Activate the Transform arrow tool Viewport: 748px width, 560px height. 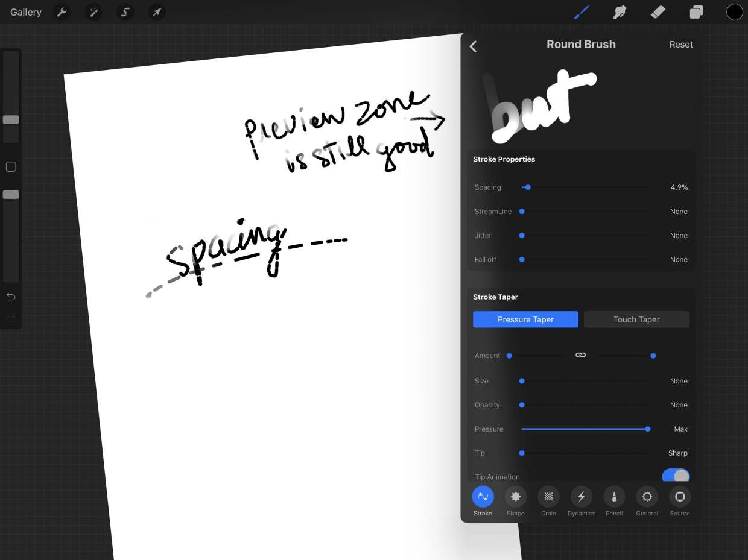coord(157,12)
